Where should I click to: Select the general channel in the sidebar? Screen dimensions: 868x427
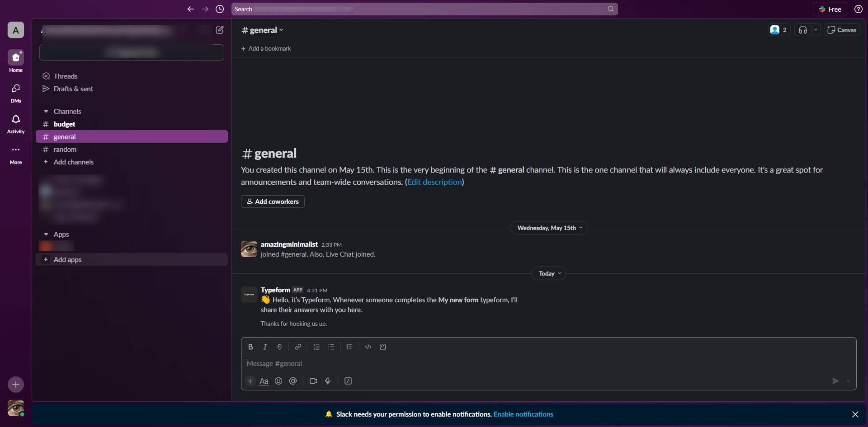(x=132, y=137)
